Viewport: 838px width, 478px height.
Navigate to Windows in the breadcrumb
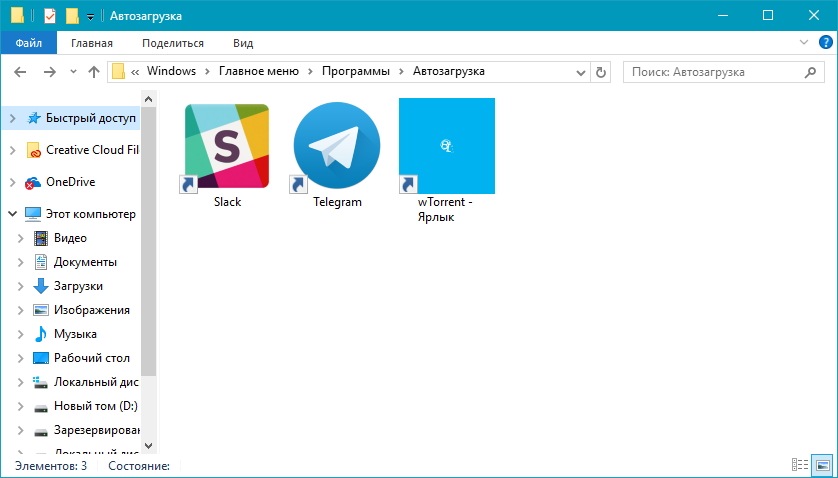171,71
